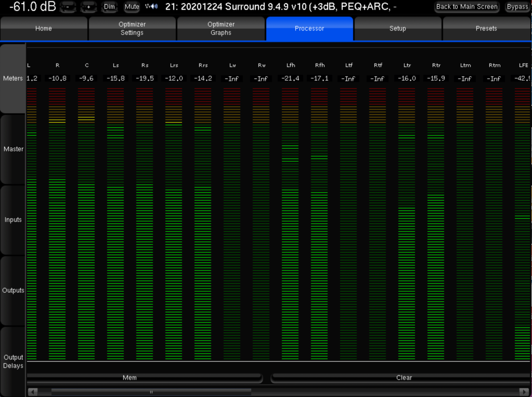
Task: Click the horizontal scrollbar right arrow
Action: (524, 392)
